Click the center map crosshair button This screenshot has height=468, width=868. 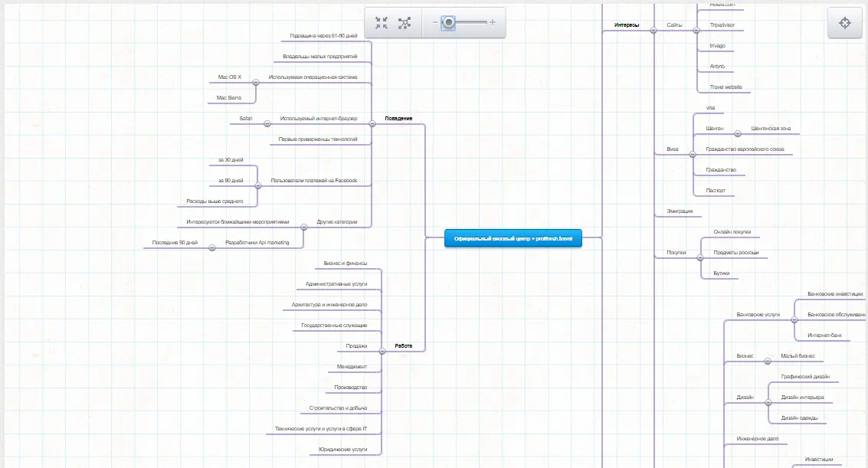[x=845, y=23]
